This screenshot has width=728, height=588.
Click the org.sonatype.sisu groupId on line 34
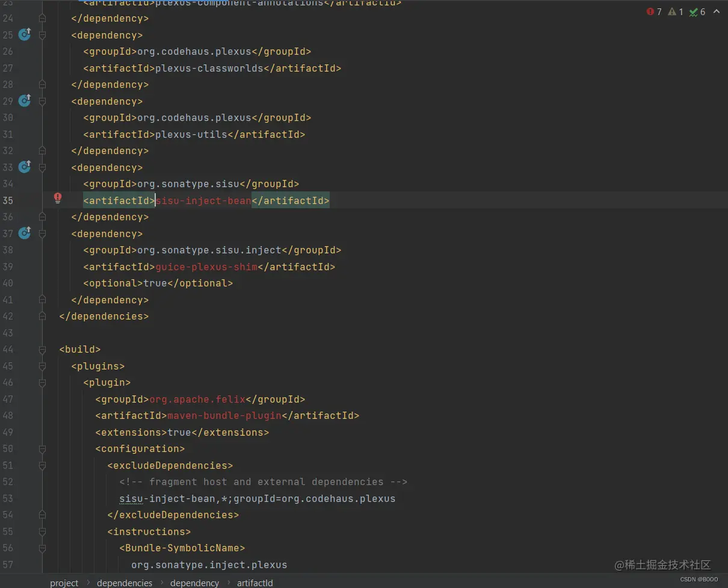tap(188, 184)
